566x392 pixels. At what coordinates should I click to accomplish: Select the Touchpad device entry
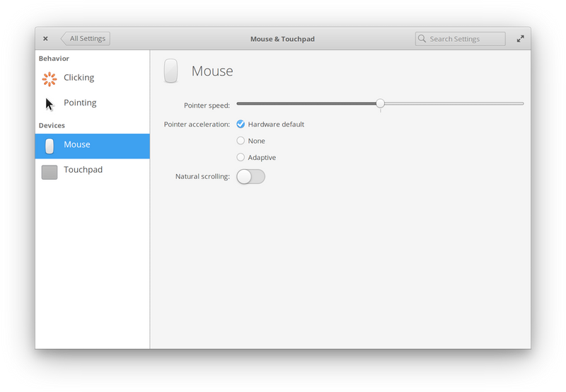point(93,171)
